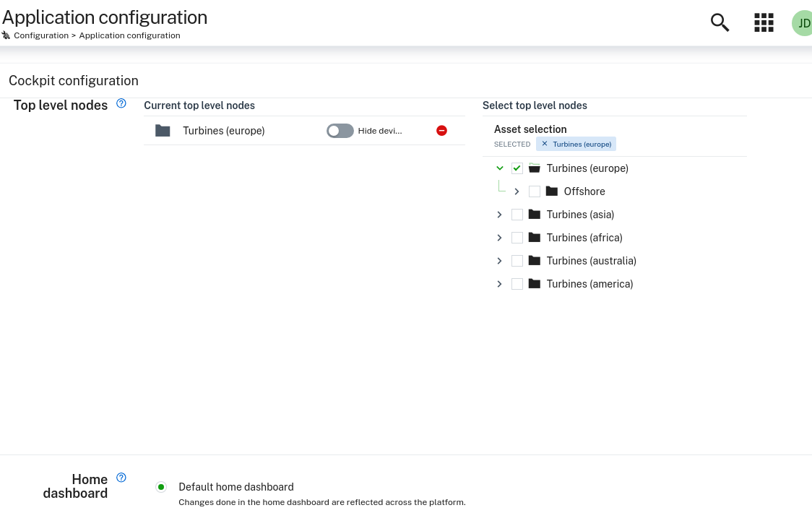Image resolution: width=812 pixels, height=513 pixels.
Task: Uncheck the Turbines (europe) checkbox
Action: [517, 168]
